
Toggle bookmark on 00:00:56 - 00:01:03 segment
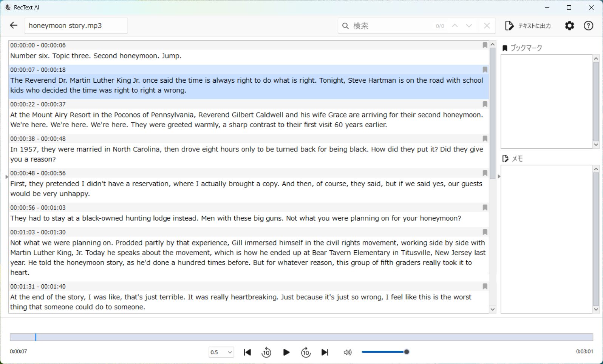485,208
